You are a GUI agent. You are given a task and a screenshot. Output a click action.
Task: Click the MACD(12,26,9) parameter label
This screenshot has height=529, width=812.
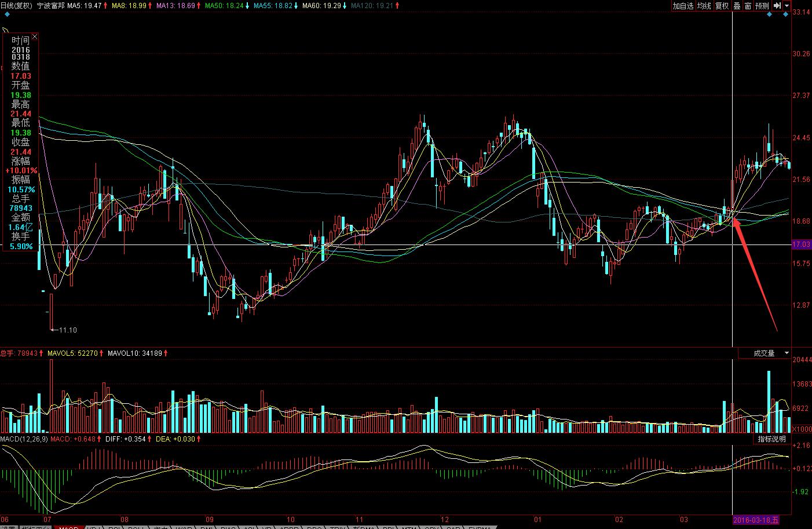click(x=24, y=439)
